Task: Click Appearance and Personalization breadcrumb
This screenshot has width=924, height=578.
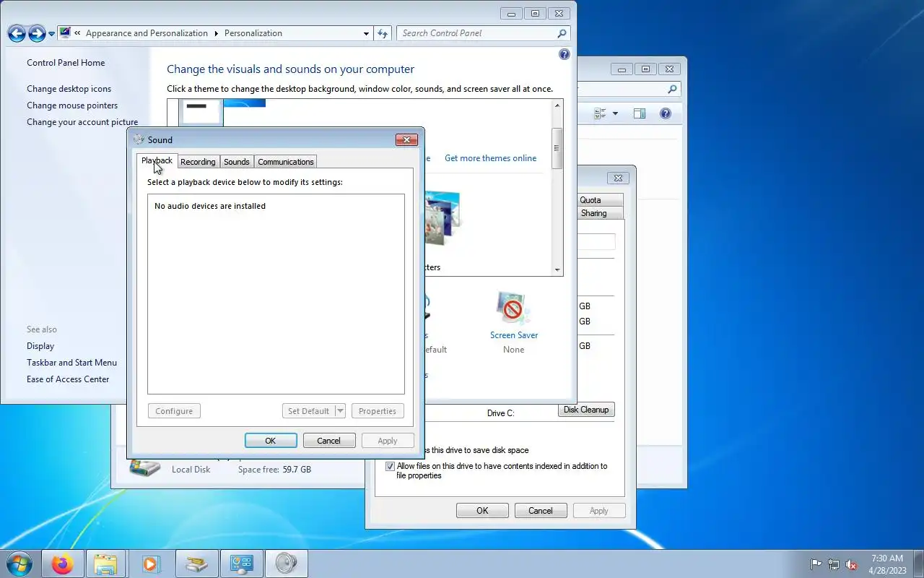Action: click(x=147, y=33)
